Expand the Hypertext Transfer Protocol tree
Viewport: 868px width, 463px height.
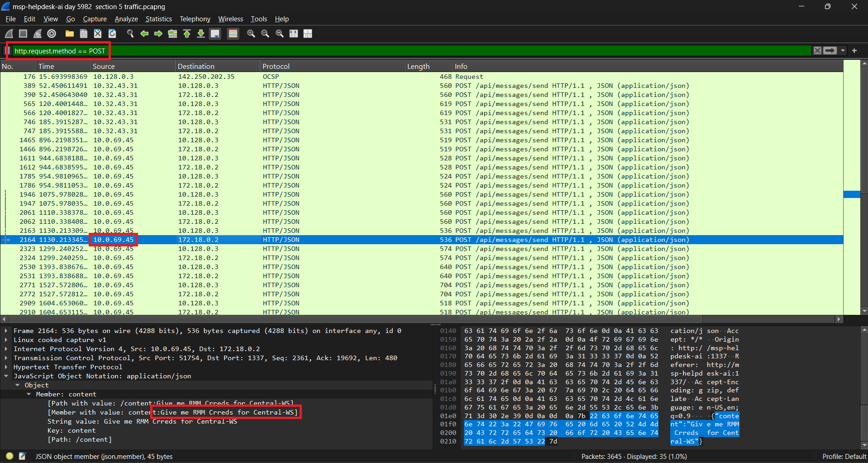6,367
